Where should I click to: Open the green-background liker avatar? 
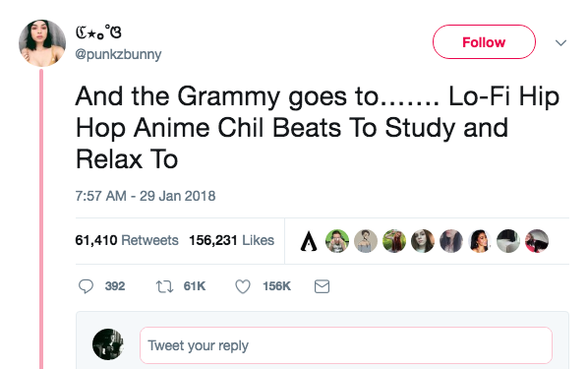(337, 241)
